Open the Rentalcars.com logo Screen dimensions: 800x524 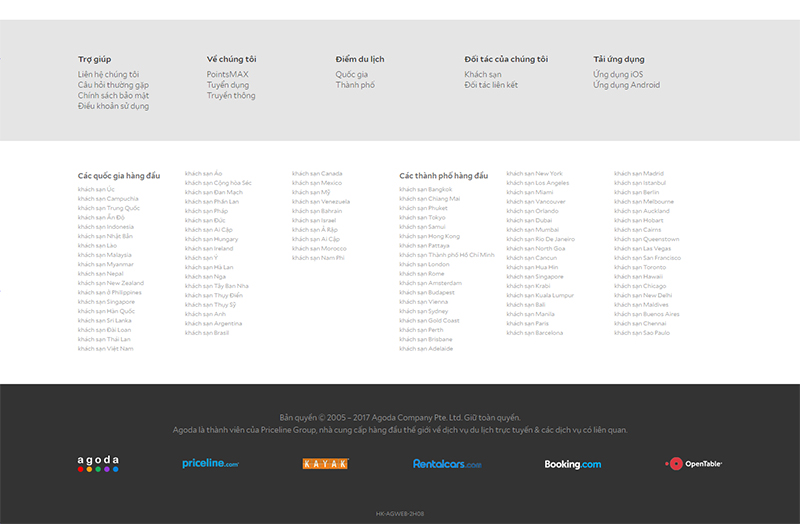click(447, 464)
